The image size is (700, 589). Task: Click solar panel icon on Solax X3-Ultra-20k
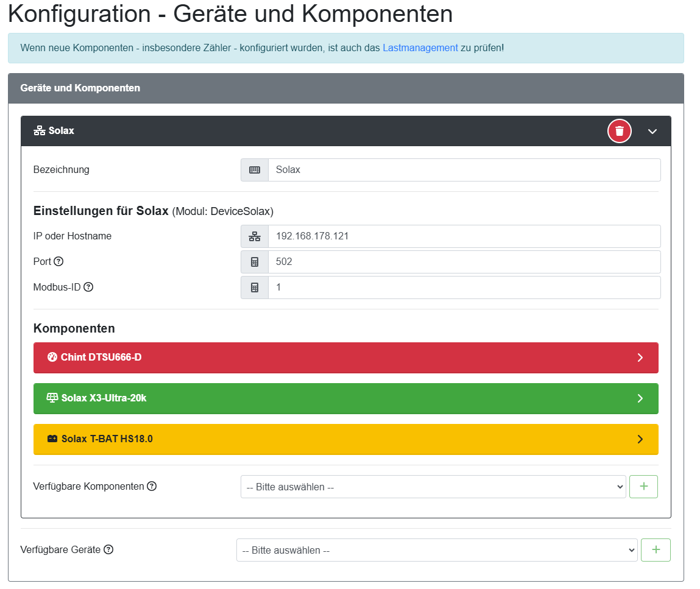click(52, 398)
